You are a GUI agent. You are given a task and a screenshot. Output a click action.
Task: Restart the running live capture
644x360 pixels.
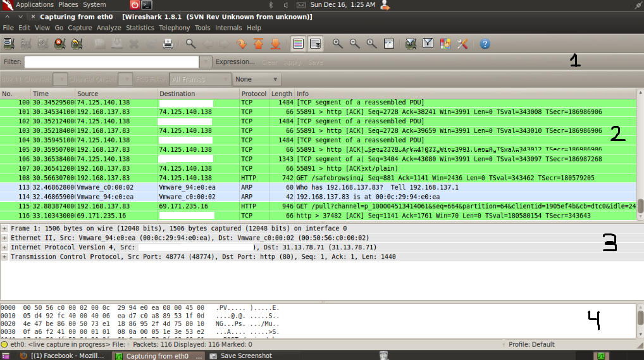(77, 44)
